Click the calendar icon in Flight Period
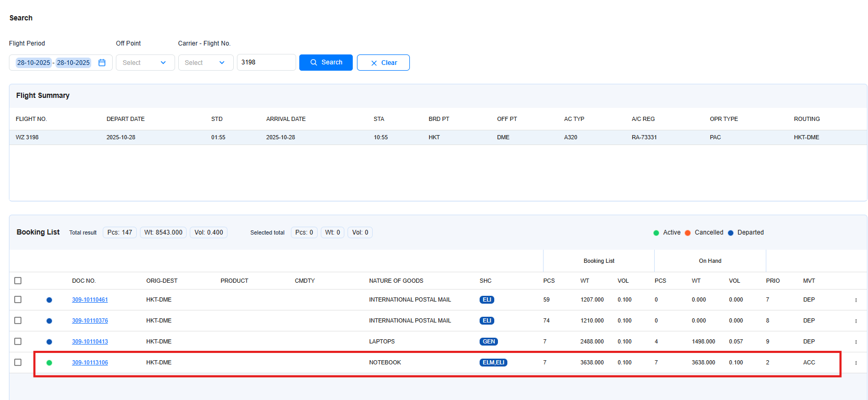This screenshot has height=400, width=868. click(102, 63)
